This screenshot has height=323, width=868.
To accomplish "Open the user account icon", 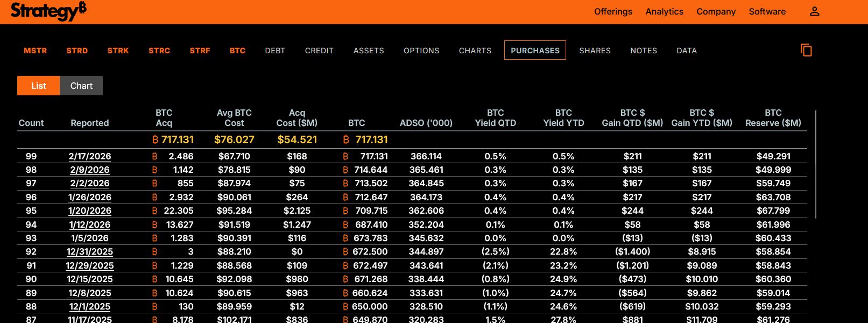I will click(814, 11).
